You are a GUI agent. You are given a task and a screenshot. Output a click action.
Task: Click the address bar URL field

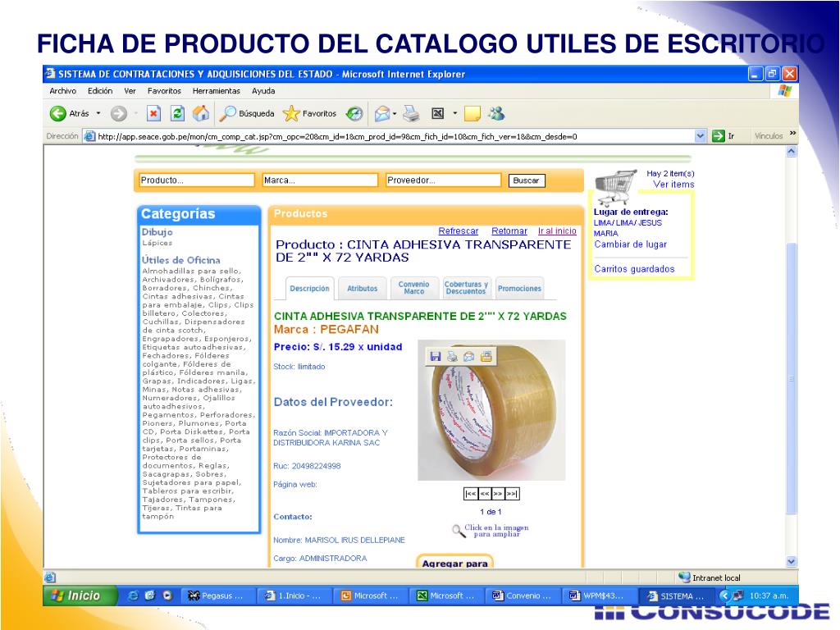[x=395, y=136]
